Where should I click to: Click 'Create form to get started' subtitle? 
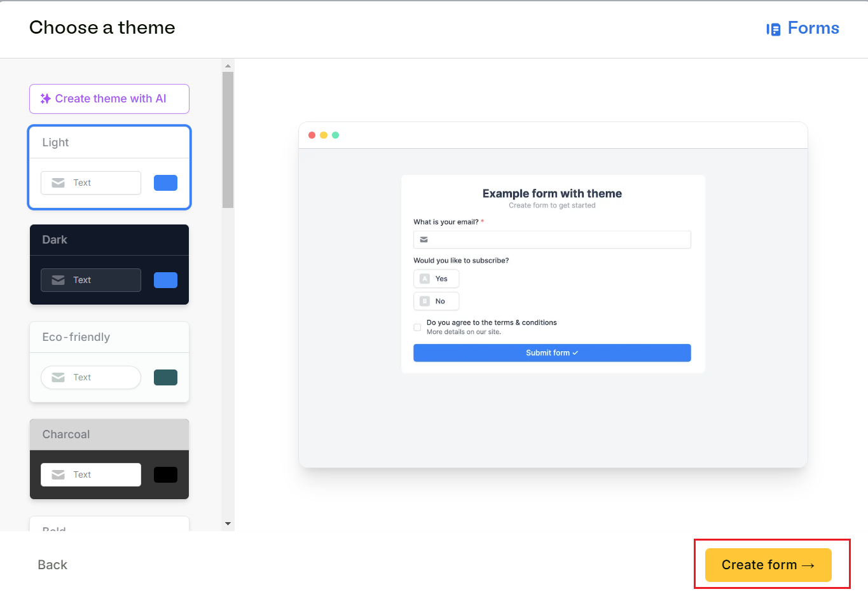click(x=552, y=205)
